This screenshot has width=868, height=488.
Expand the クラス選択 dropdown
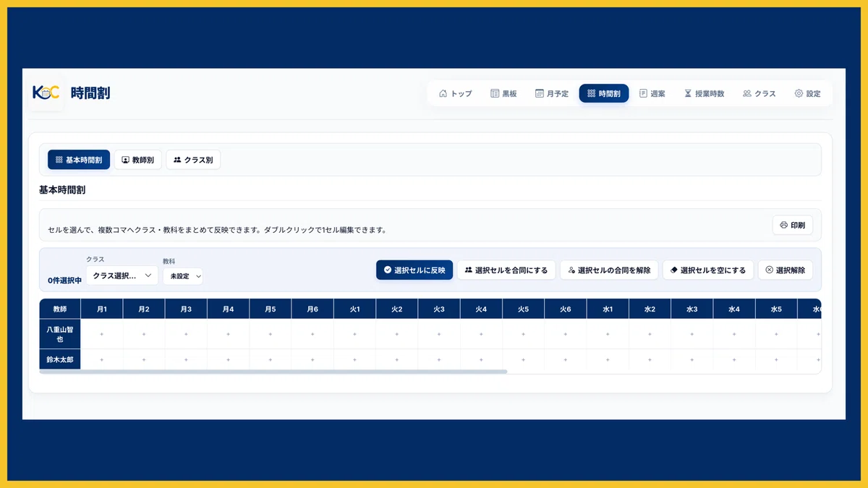(122, 275)
